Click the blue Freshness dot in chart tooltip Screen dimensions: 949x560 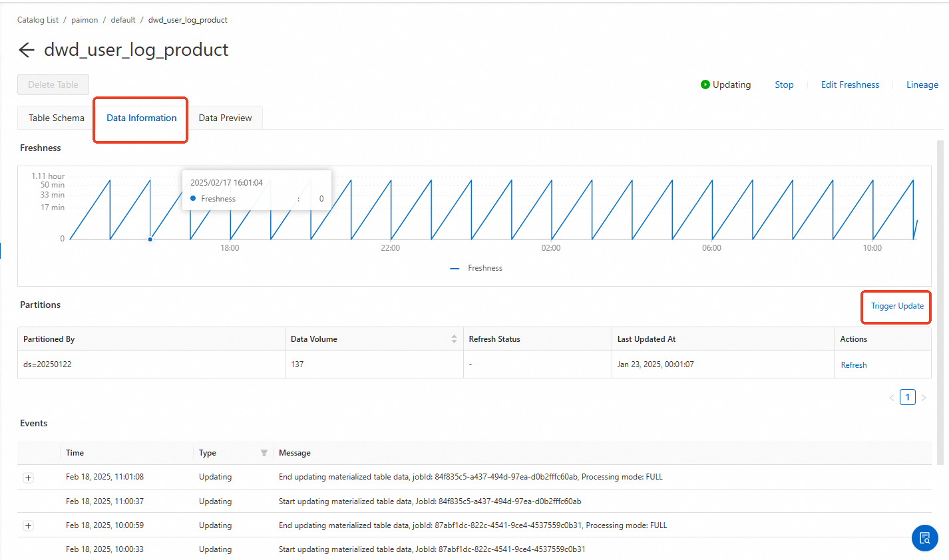click(192, 198)
